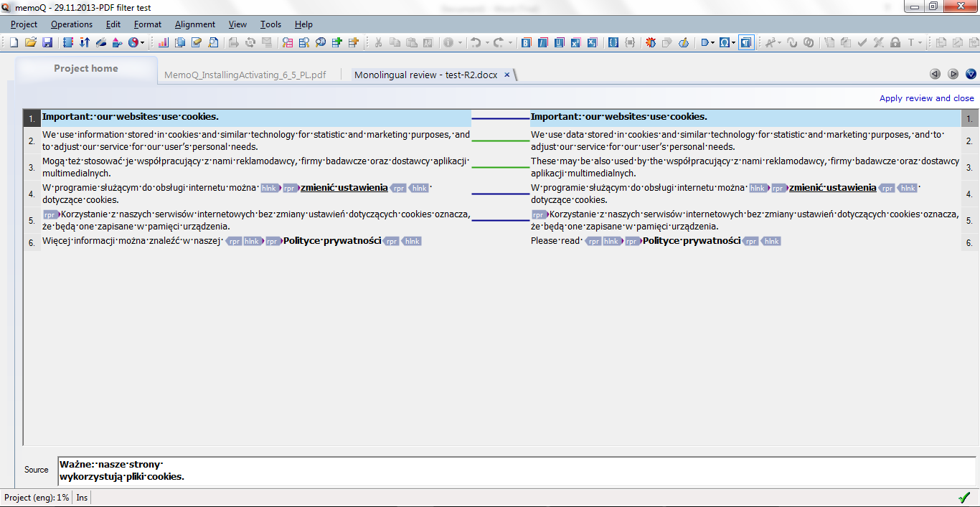Screen dimensions: 980x507
Task: Click the curly braces tag icon
Action: pyautogui.click(x=613, y=42)
